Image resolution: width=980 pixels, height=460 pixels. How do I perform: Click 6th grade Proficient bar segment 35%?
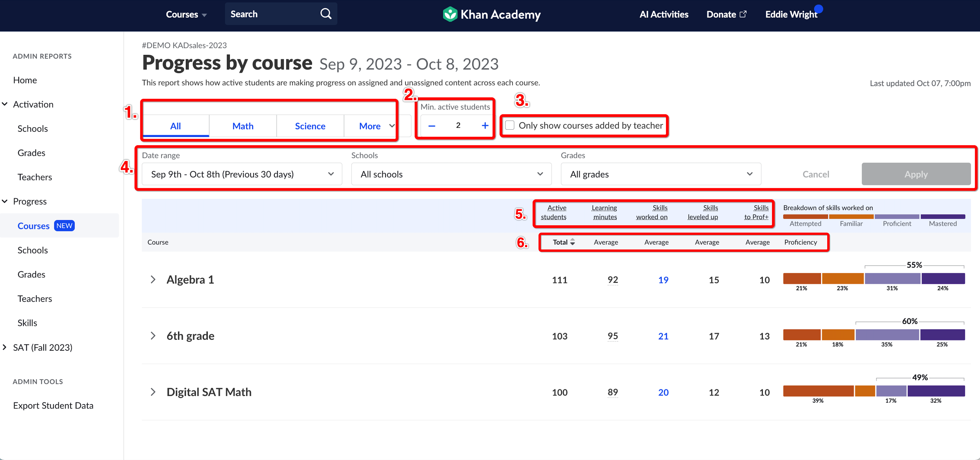pyautogui.click(x=887, y=335)
